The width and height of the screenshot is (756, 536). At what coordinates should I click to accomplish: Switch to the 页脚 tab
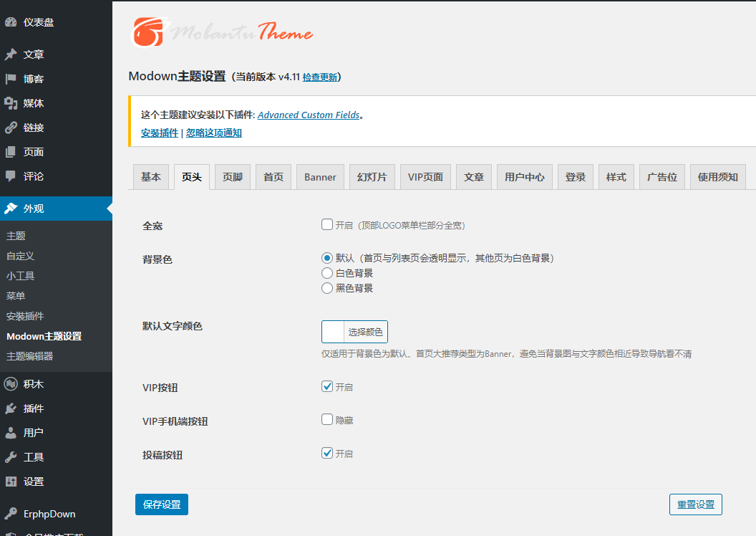(x=233, y=177)
